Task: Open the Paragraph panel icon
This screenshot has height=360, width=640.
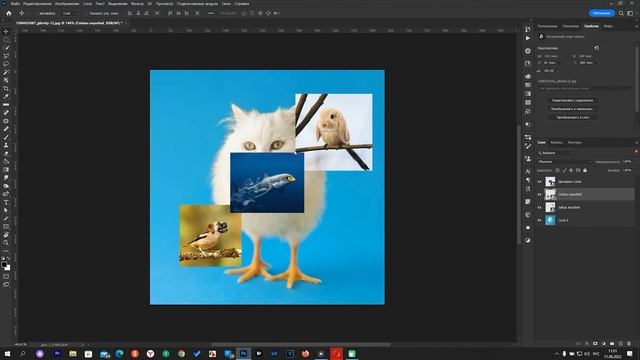Action: [x=528, y=180]
